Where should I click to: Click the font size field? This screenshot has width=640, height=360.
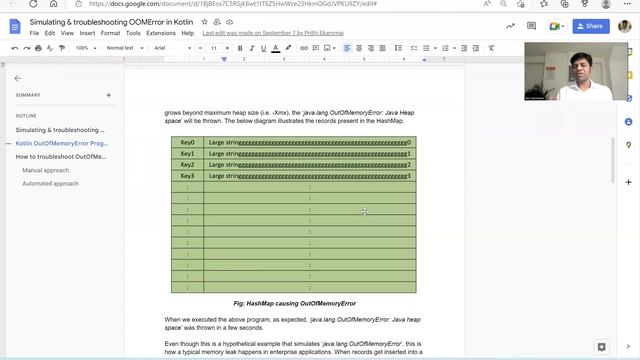click(x=214, y=48)
